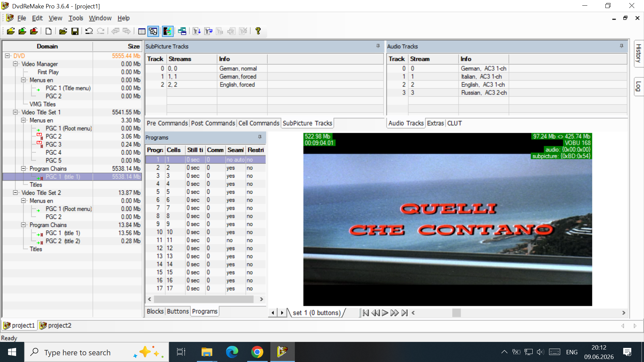The image size is (644, 362).
Task: Fast forward the preview playback
Action: (x=395, y=313)
